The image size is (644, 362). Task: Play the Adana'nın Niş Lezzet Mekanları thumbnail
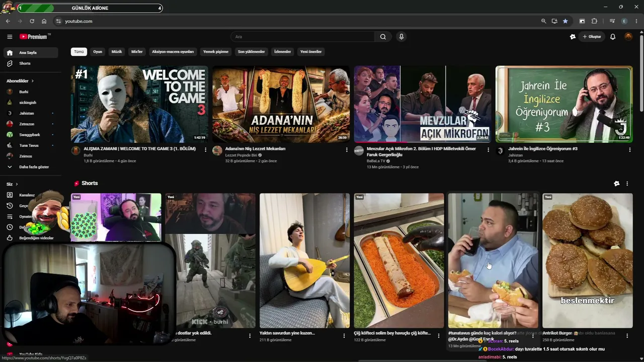point(281,104)
